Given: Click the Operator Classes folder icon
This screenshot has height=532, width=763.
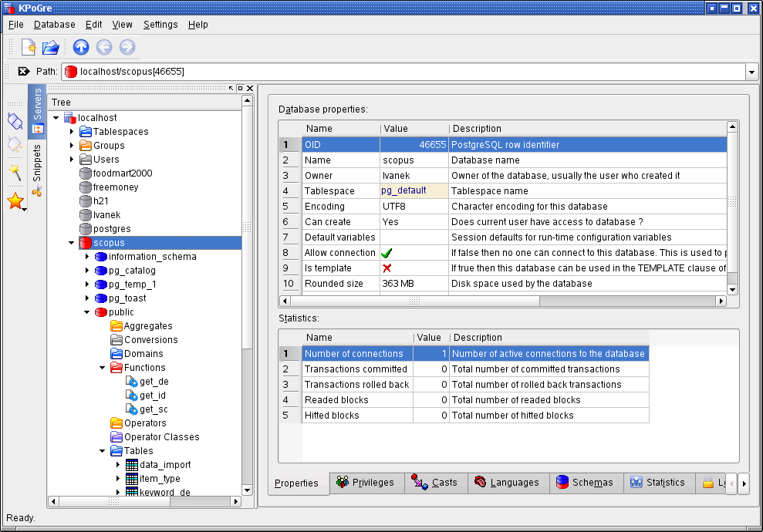Looking at the screenshot, I should (116, 437).
